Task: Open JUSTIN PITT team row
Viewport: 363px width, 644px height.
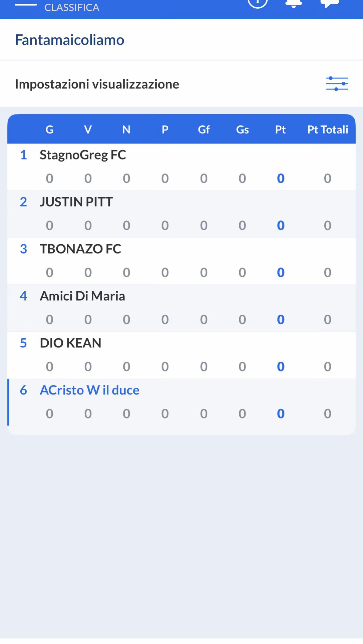Action: point(181,214)
